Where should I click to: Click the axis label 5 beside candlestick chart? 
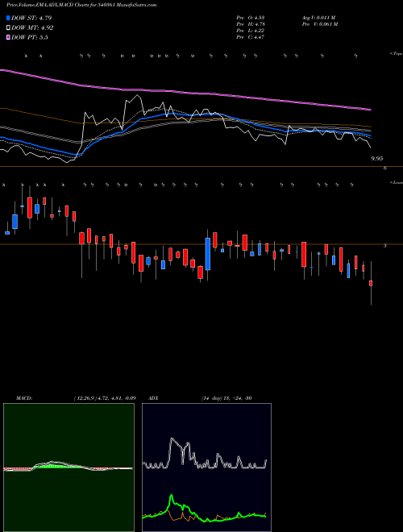pyautogui.click(x=385, y=246)
